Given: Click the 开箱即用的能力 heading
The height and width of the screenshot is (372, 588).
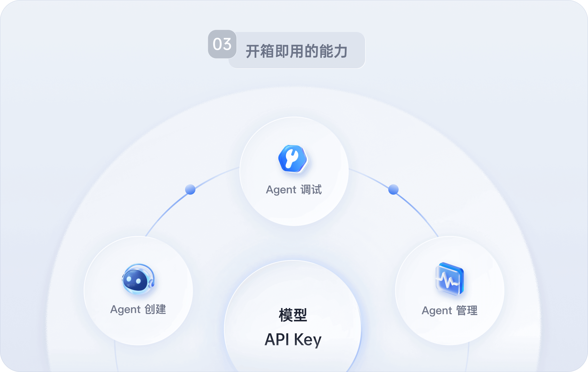Looking at the screenshot, I should [x=297, y=51].
